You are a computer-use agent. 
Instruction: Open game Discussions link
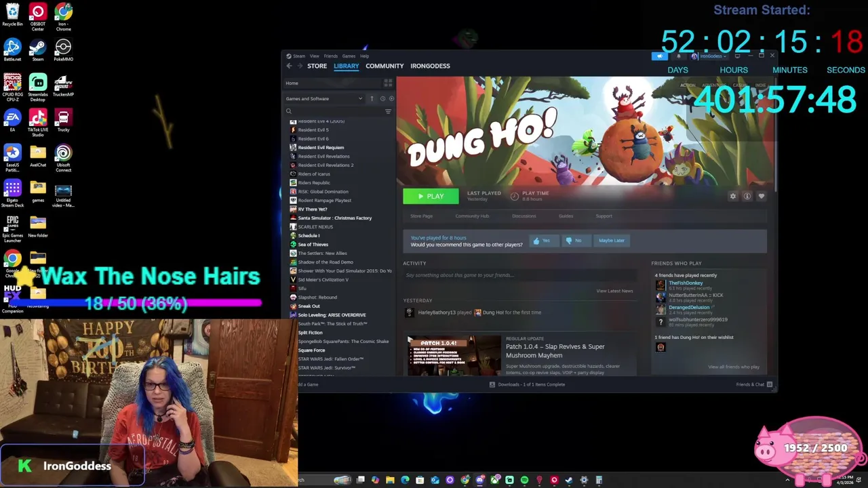tap(524, 216)
